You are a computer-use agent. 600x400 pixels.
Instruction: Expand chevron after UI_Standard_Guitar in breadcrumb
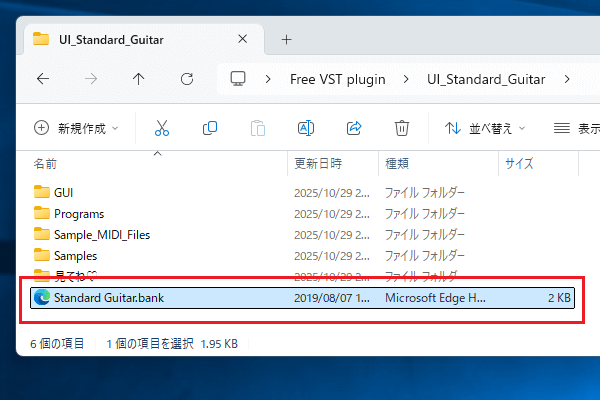coord(567,78)
